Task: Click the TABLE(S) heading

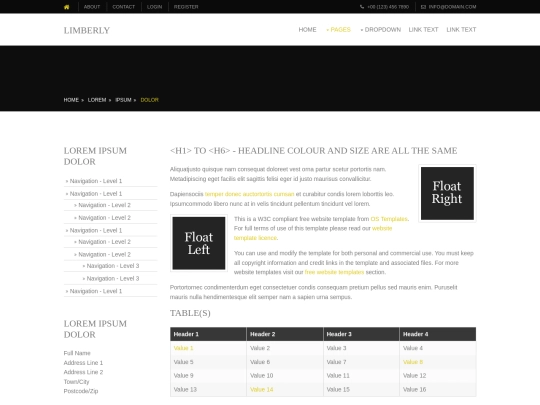Action: (190, 313)
